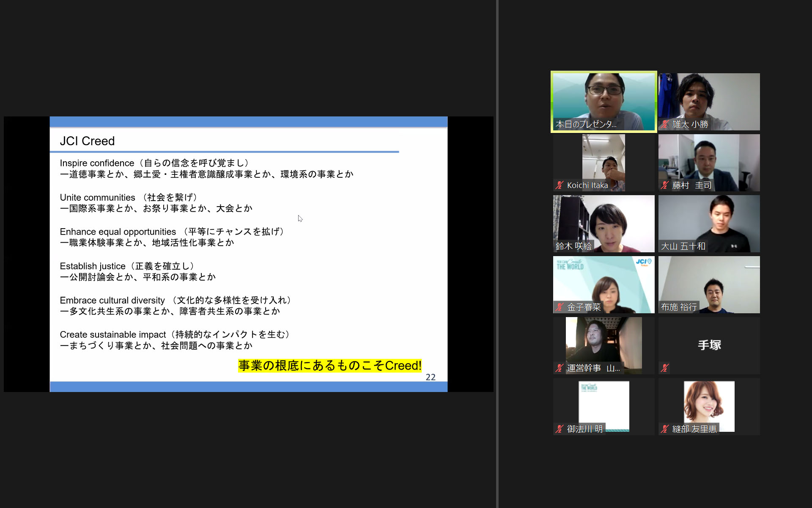Click slide page number 22
Image resolution: width=812 pixels, height=508 pixels.
(x=430, y=377)
